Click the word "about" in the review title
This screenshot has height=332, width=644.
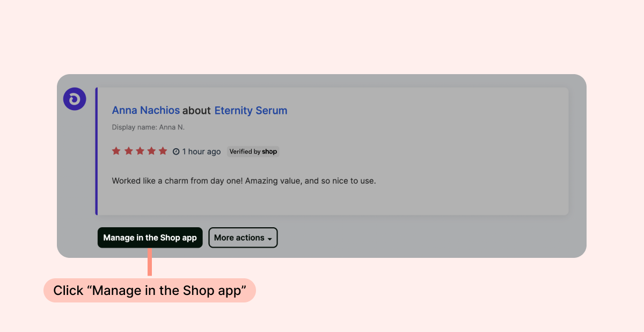click(196, 111)
